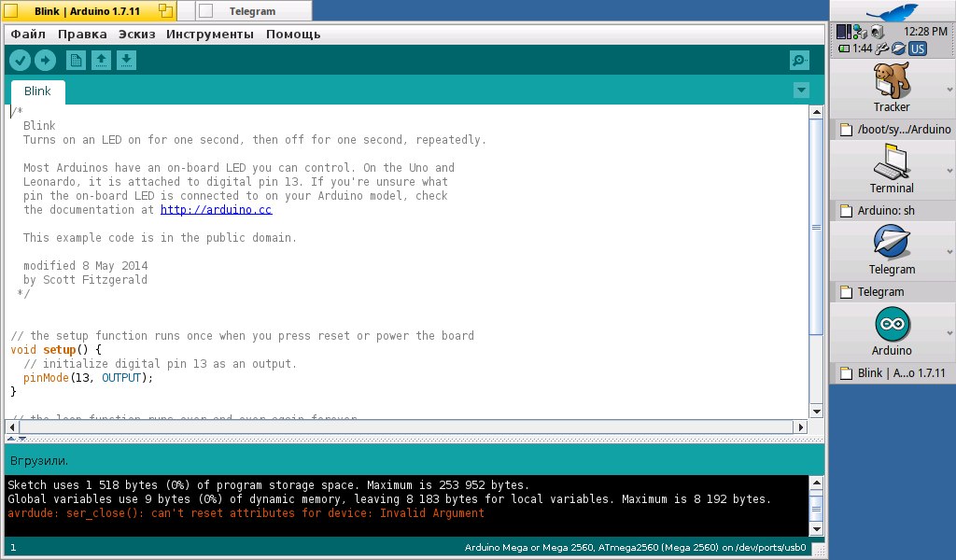Click the 'void setup() {' code line
The image size is (956, 560).
click(56, 350)
